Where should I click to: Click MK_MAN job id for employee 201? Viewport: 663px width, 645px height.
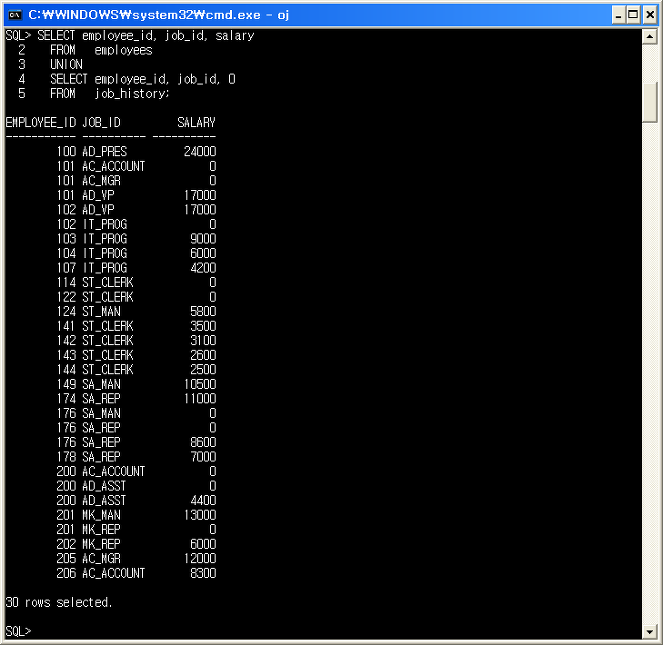pyautogui.click(x=101, y=515)
